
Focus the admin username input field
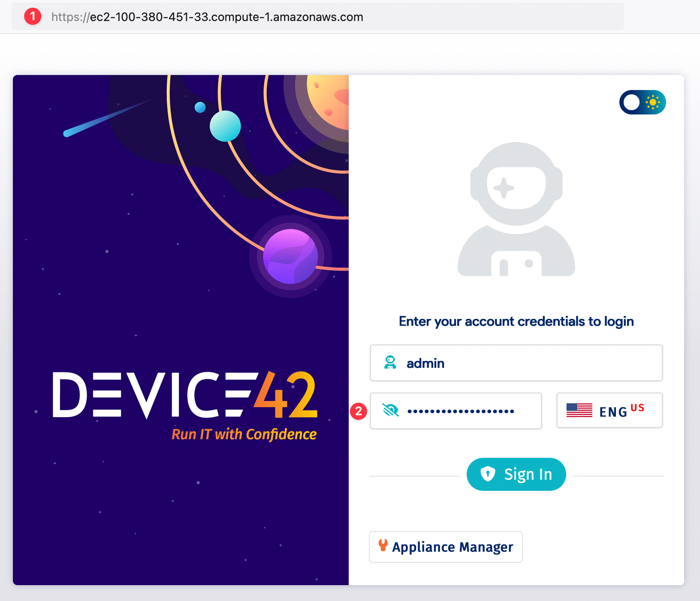[515, 363]
